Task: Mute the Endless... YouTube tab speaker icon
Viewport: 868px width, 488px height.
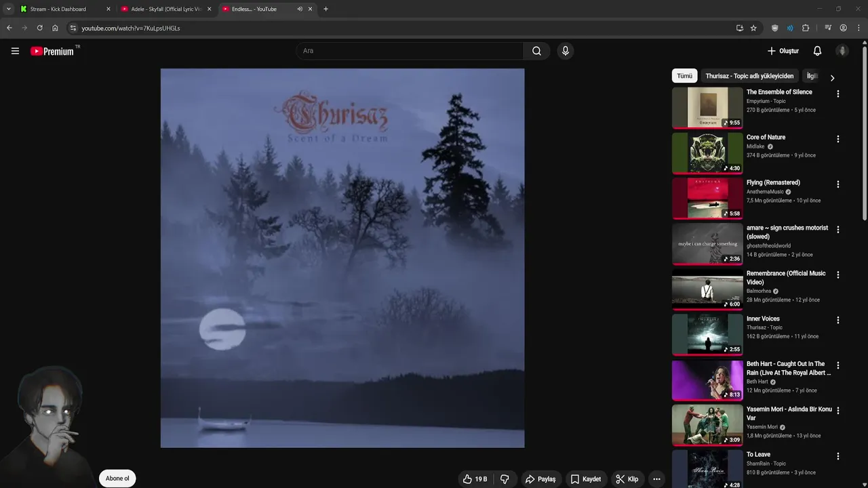Action: [x=300, y=9]
